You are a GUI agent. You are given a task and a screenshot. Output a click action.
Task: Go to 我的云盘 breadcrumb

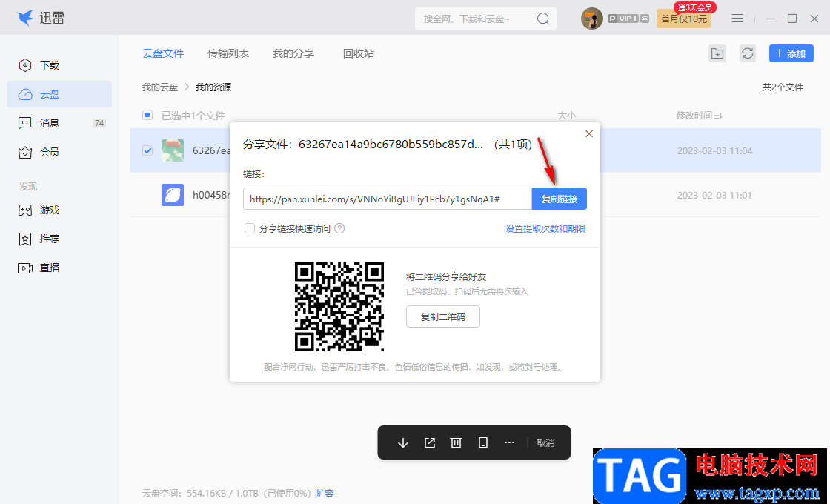click(x=160, y=87)
